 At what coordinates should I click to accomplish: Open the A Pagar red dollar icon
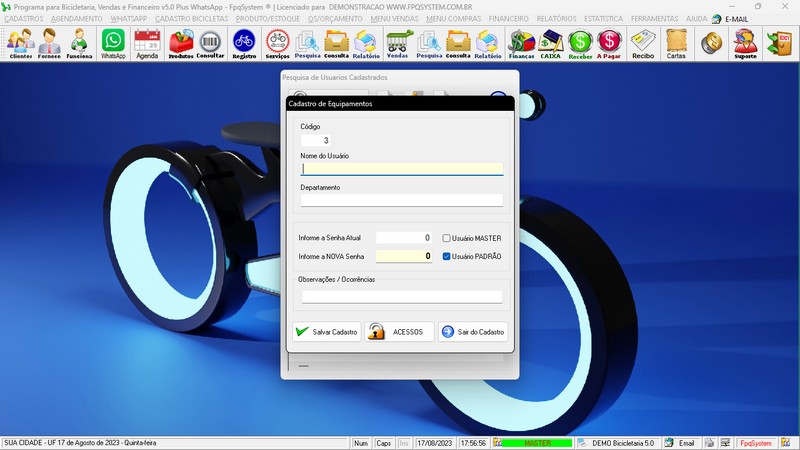coord(609,43)
